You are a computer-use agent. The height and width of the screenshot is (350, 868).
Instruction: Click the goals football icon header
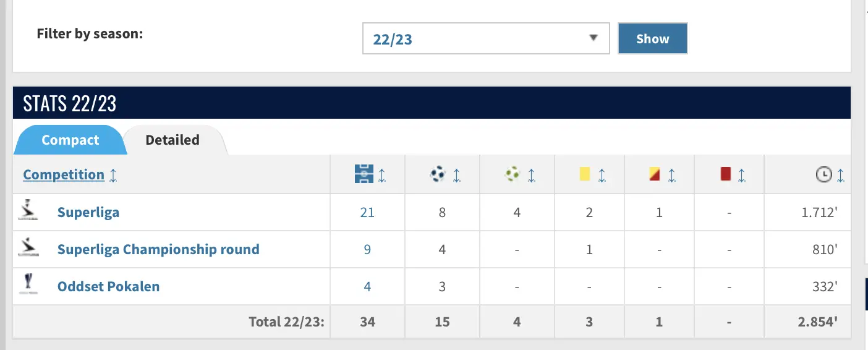tap(438, 175)
